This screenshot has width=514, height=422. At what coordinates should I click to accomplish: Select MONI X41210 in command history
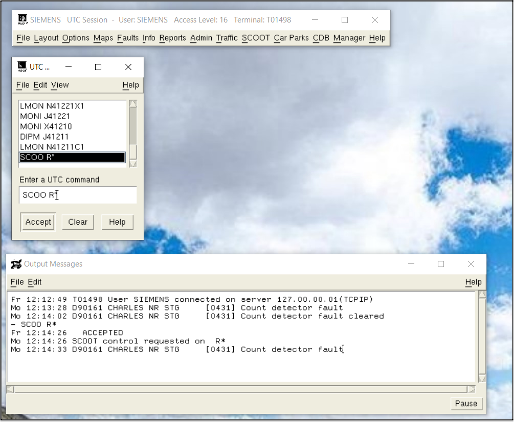pyautogui.click(x=72, y=126)
